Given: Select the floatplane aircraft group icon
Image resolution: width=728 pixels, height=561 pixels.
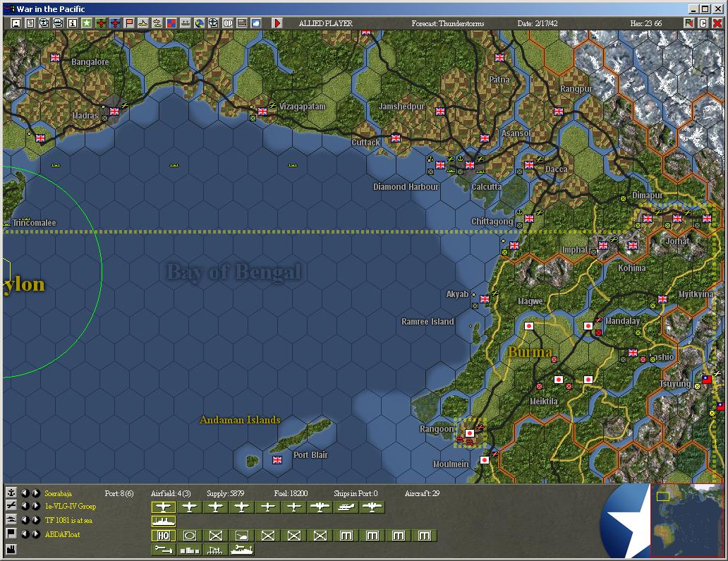Looking at the screenshot, I should pyautogui.click(x=346, y=507).
